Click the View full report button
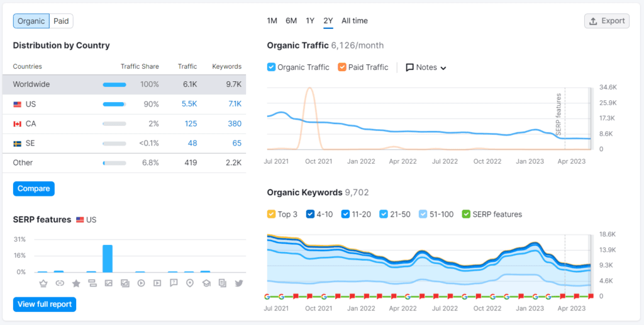 (x=45, y=304)
